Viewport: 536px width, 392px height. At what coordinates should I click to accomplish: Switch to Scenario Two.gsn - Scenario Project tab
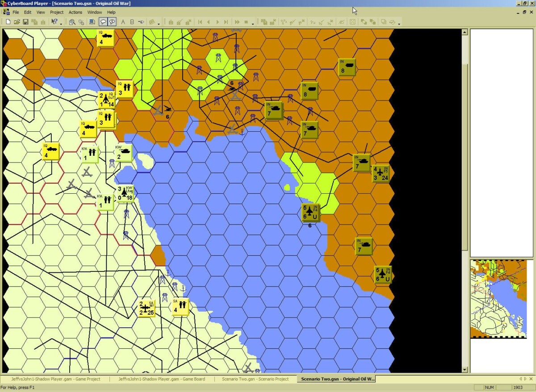click(255, 379)
